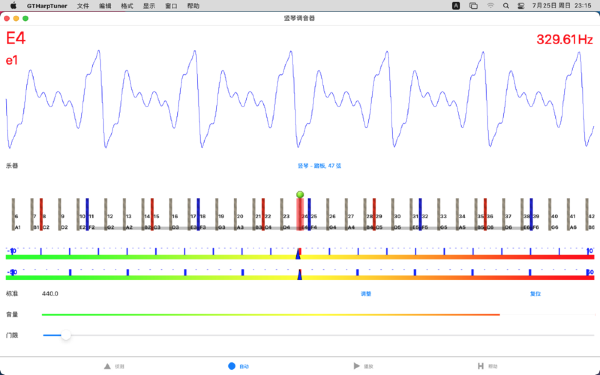Image resolution: width=600 pixels, height=375 pixels.
Task: Select harp string 40 G6
Action: click(x=550, y=214)
